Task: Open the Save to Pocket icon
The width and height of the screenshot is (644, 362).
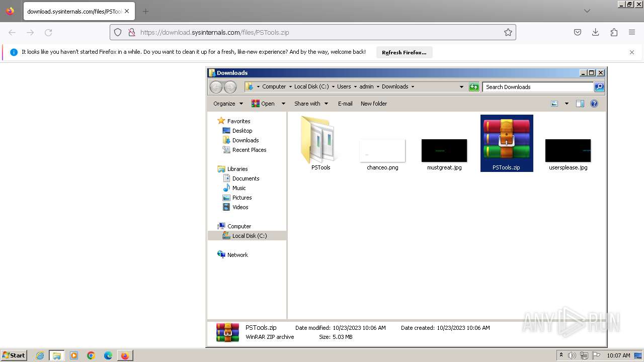Action: click(x=578, y=32)
